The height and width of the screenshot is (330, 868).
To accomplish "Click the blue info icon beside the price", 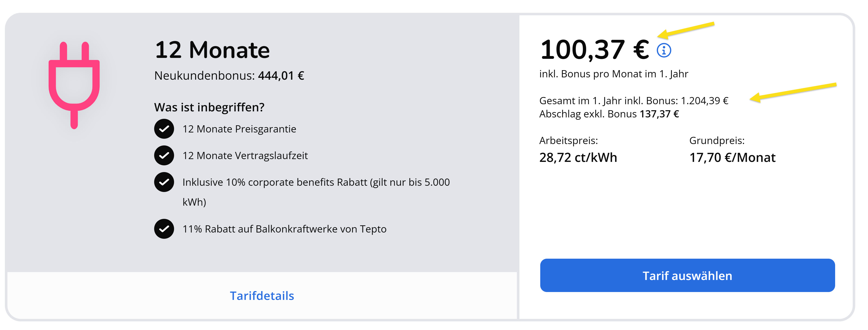I will (x=663, y=50).
